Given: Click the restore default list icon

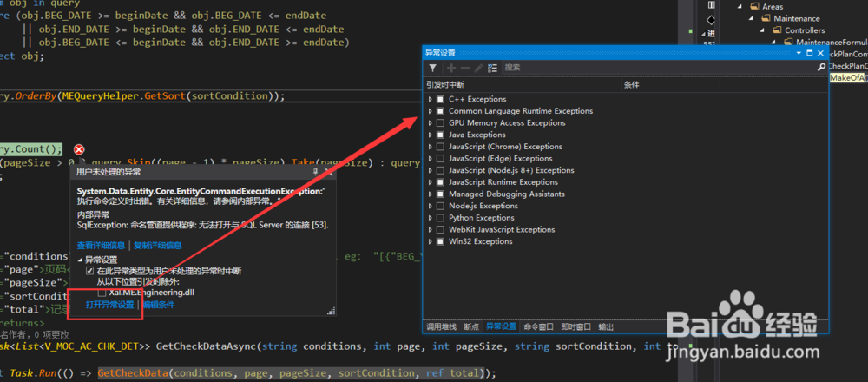Looking at the screenshot, I should 492,67.
